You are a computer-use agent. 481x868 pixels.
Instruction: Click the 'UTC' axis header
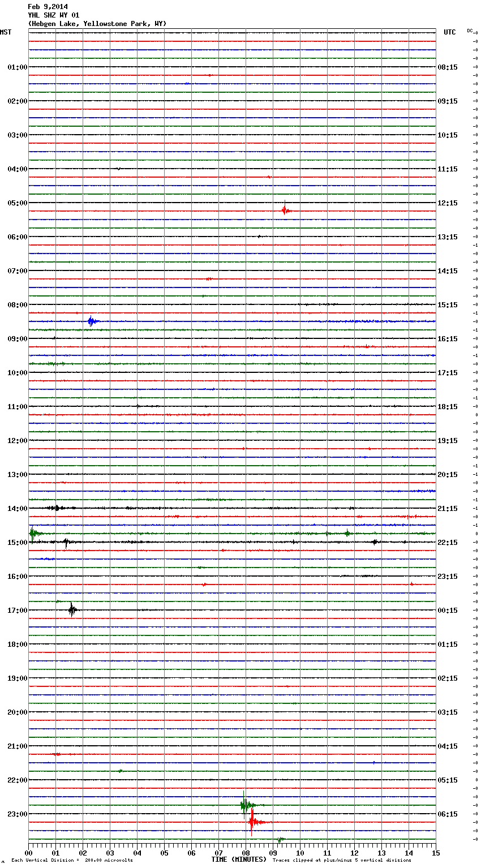450,32
